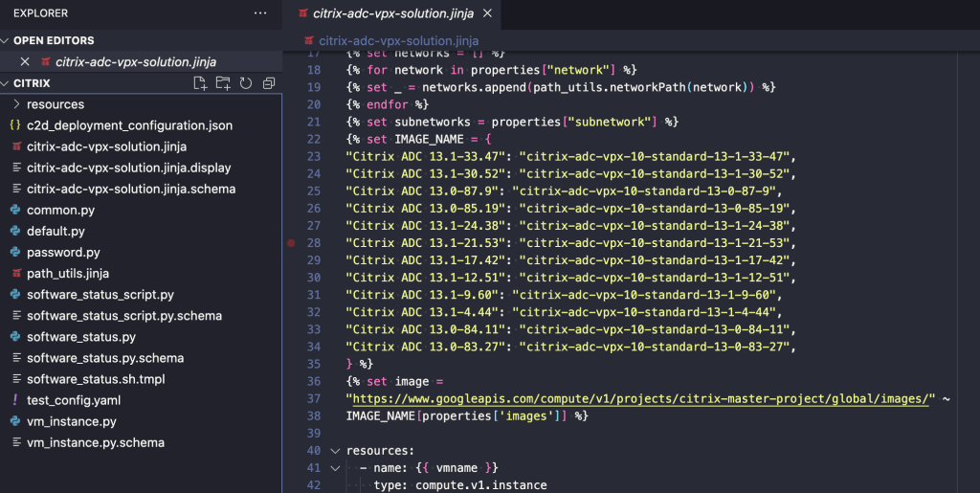980x493 pixels.
Task: Open common.py file
Action: 60,210
